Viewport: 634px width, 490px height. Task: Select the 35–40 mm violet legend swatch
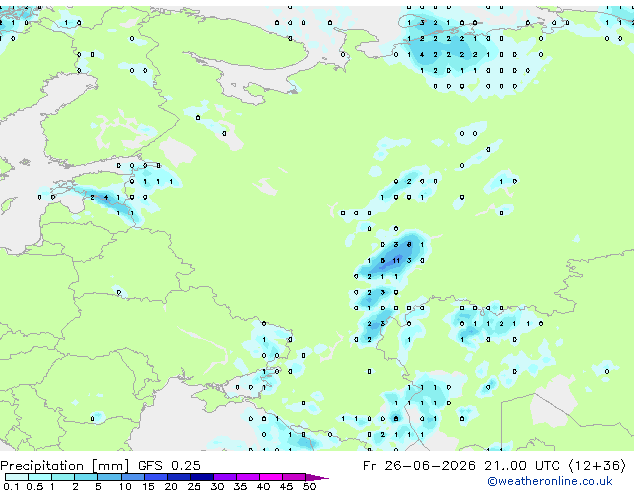247,477
